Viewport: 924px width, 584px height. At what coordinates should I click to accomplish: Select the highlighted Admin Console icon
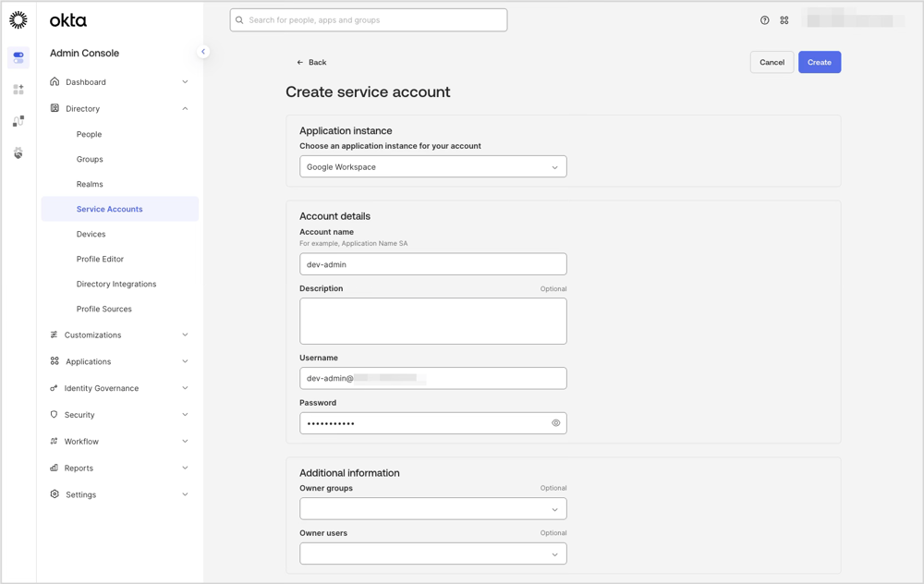(18, 57)
